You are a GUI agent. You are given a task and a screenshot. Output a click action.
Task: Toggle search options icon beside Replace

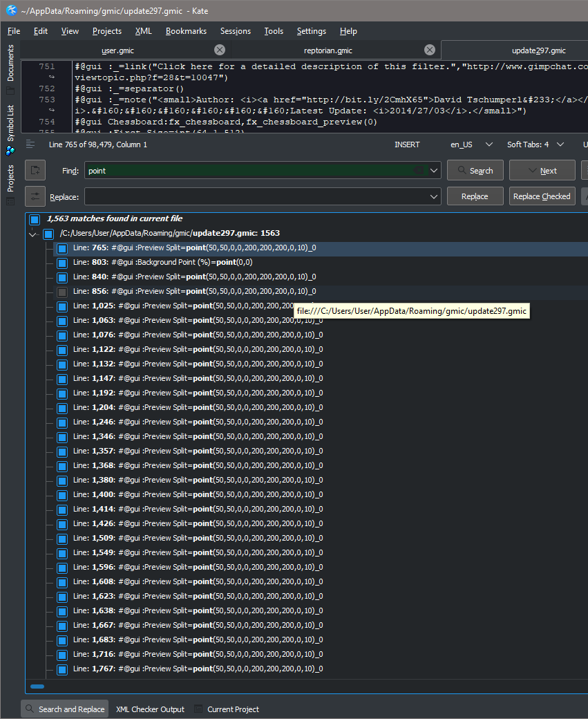coord(35,196)
